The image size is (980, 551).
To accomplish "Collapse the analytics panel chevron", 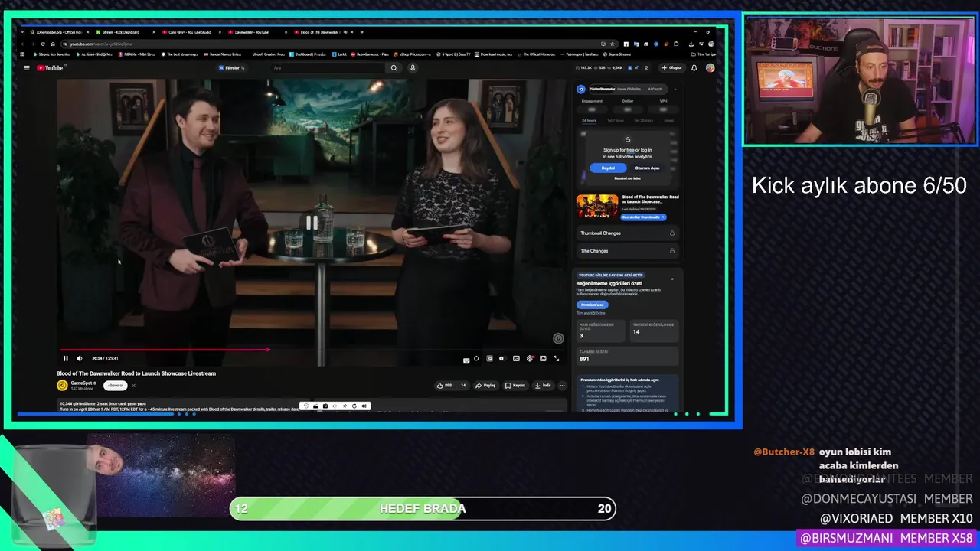I will (675, 90).
